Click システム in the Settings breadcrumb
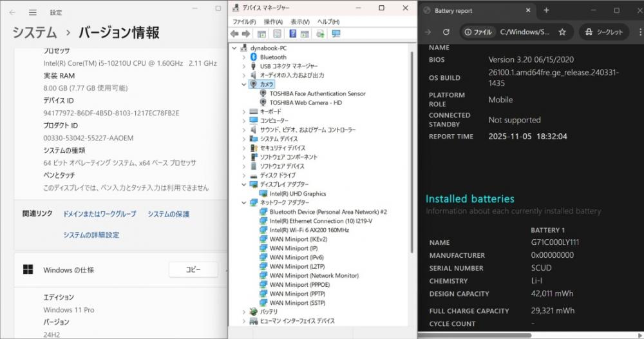The image size is (644, 339). point(35,32)
